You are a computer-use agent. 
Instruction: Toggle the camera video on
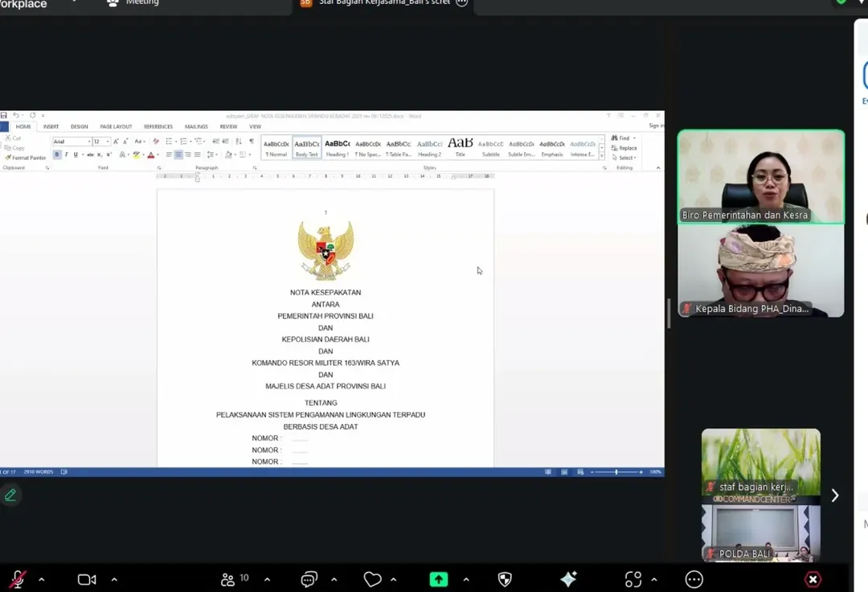point(87,579)
